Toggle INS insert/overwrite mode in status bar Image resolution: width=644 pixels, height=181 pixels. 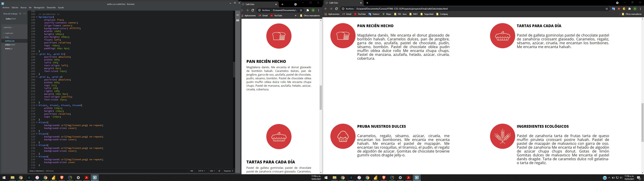coord(192,171)
